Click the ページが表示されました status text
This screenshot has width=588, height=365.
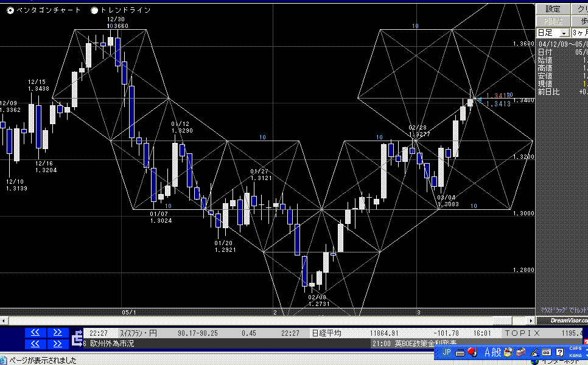point(43,361)
